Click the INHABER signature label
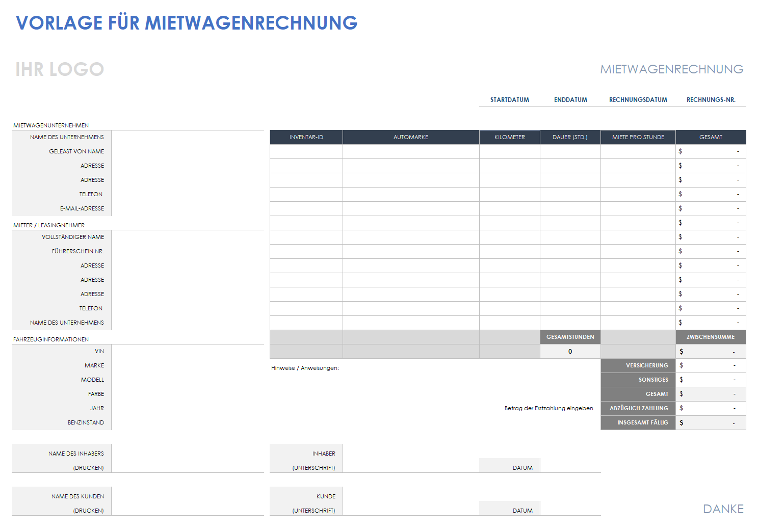Viewport: 758px width, 532px height. 324,454
